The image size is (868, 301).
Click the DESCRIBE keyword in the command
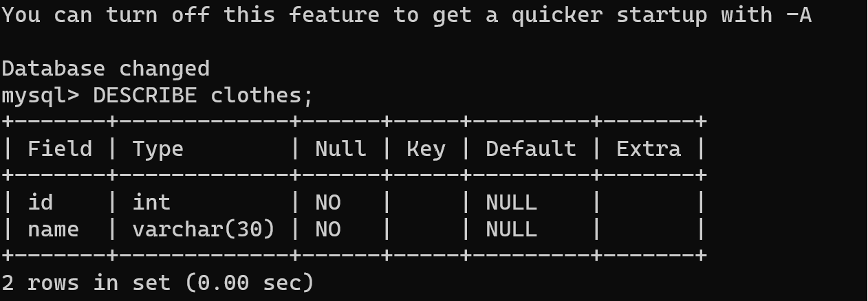coord(144,96)
